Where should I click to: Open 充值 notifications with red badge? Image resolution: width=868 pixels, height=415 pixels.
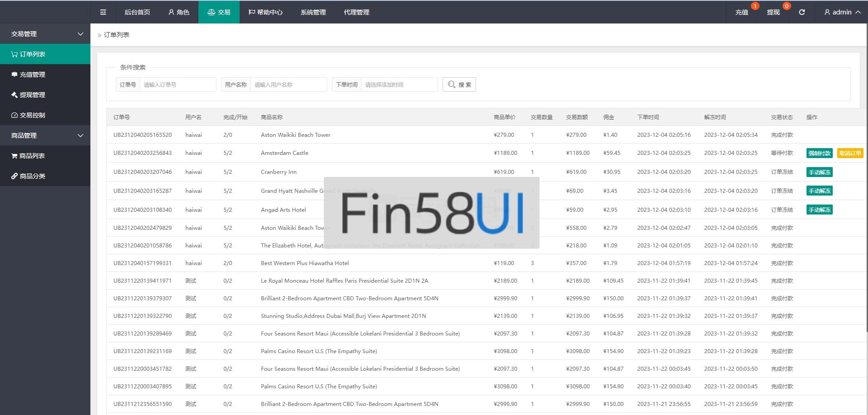pyautogui.click(x=742, y=12)
